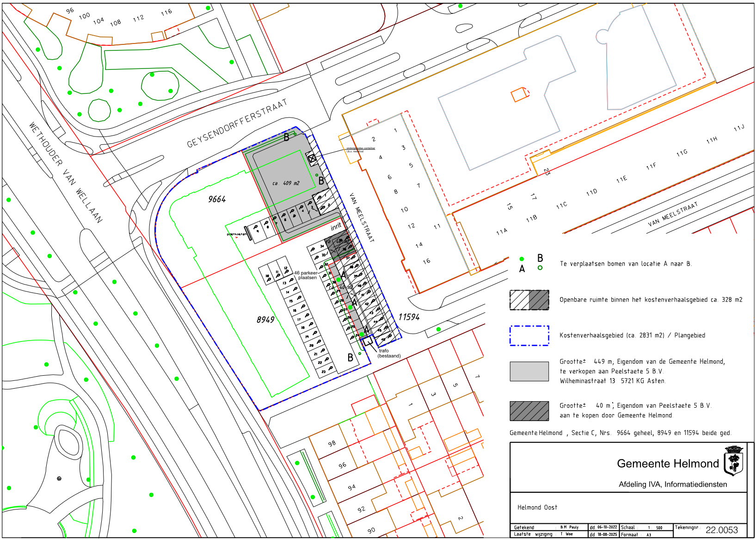Click the filled green tree dot in legend
The width and height of the screenshot is (756, 540).
tap(522, 259)
